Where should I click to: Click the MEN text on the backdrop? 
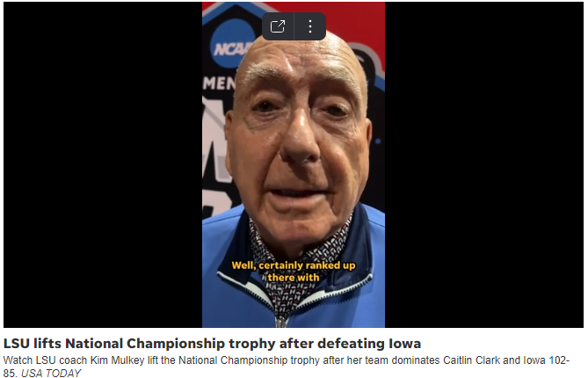tap(219, 84)
